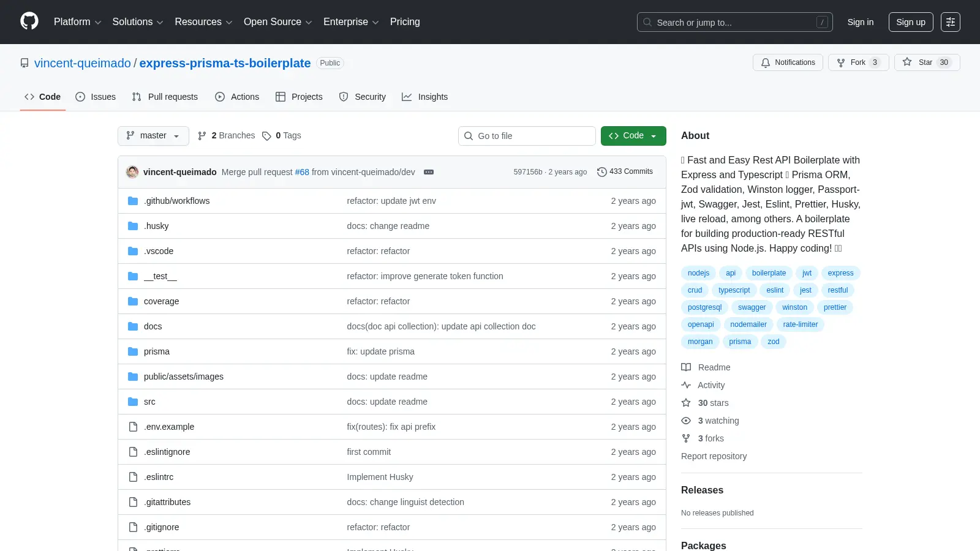Viewport: 980px width, 551px height.
Task: Click the Activity pulse icon
Action: pyautogui.click(x=686, y=385)
